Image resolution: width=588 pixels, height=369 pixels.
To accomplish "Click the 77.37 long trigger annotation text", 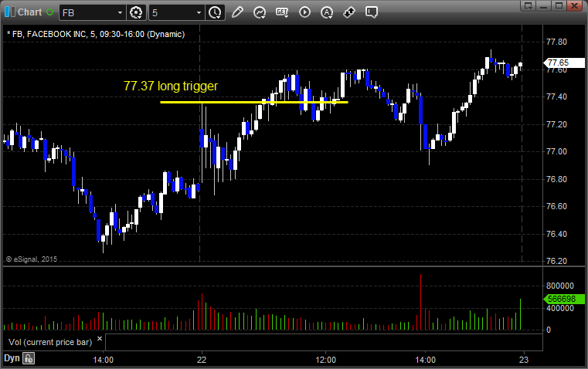I will [171, 86].
